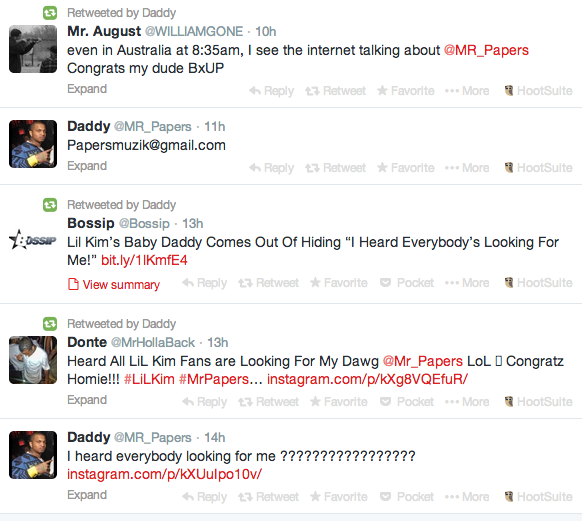582x521 pixels.
Task: Open View summary on Bossip tweet
Action: click(114, 285)
